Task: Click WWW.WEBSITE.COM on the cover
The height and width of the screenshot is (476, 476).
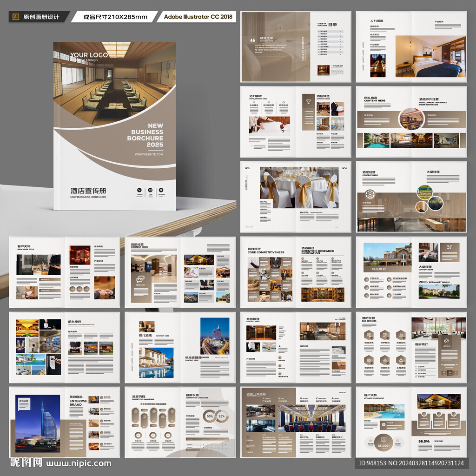Action: click(x=149, y=154)
